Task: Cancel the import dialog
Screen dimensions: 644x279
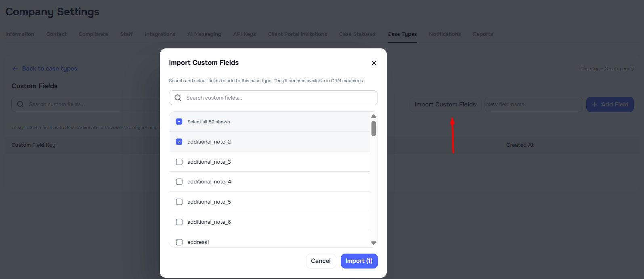Action: (x=321, y=261)
